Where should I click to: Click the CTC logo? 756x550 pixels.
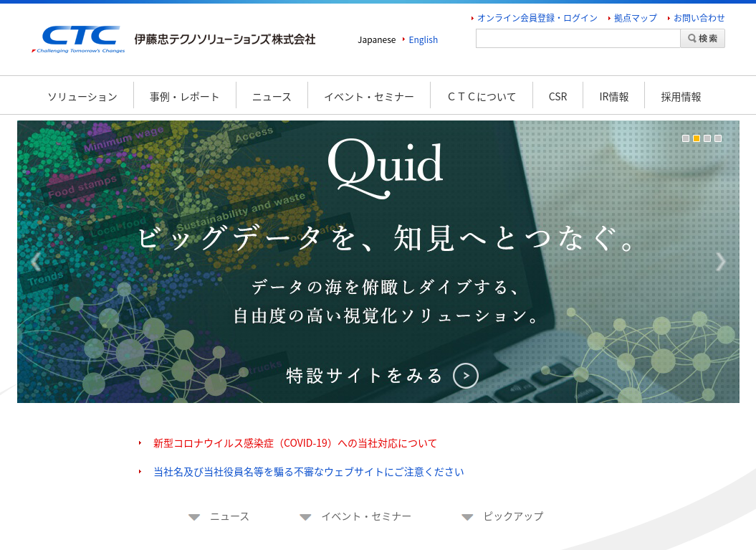point(79,39)
